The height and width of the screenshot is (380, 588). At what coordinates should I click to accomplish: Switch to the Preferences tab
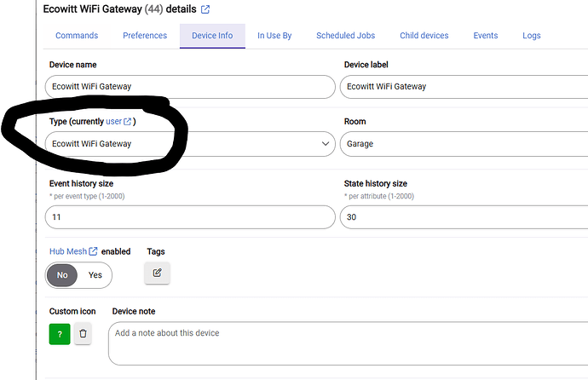pos(145,36)
